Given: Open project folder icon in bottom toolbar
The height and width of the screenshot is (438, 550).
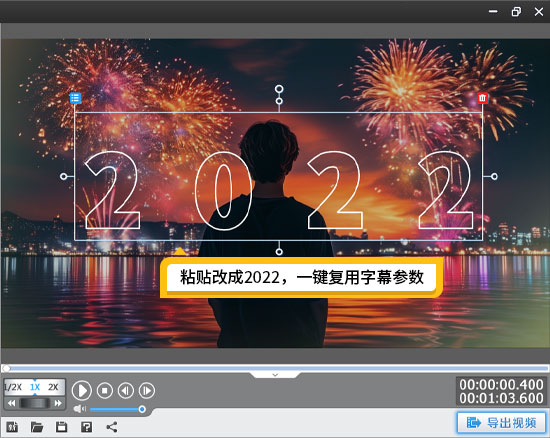Looking at the screenshot, I should (37, 427).
